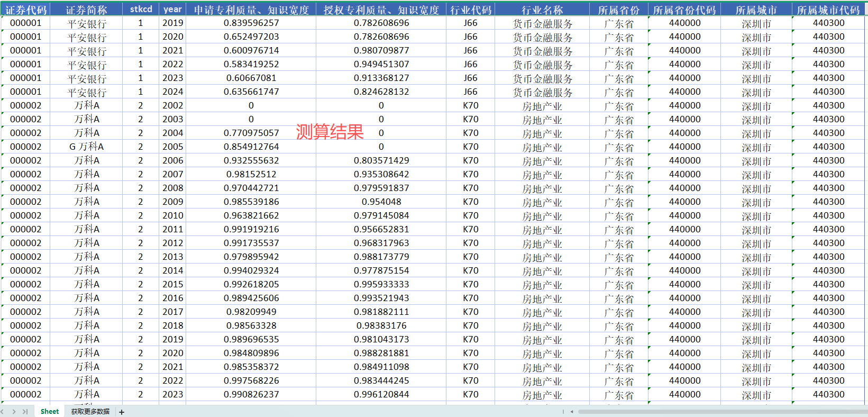Select the 所属城市代码 column header
Screen dimensions: 868x417
coord(828,10)
